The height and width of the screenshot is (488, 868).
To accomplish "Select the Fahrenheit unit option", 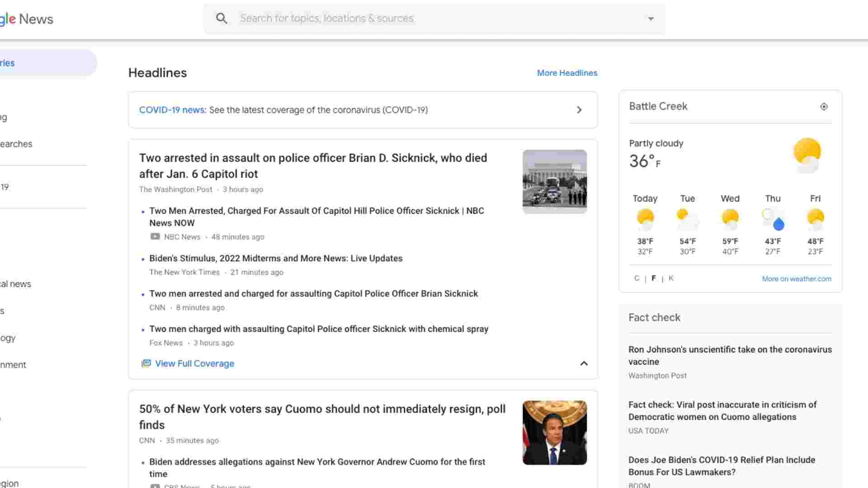I will (x=653, y=278).
